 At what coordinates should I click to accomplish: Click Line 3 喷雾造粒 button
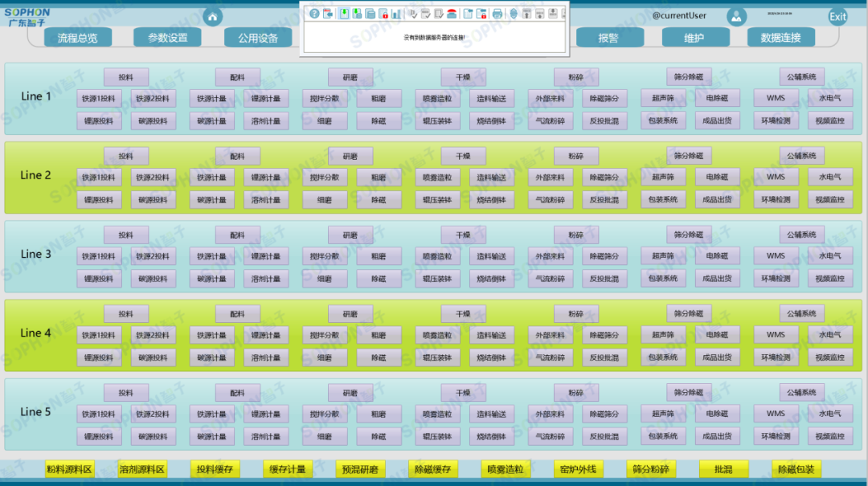point(438,256)
